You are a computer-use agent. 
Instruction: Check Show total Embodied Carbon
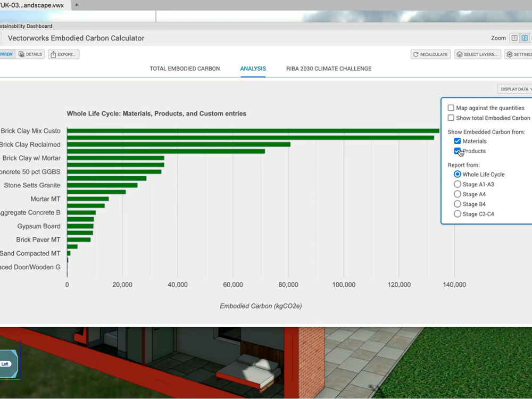pyautogui.click(x=451, y=118)
